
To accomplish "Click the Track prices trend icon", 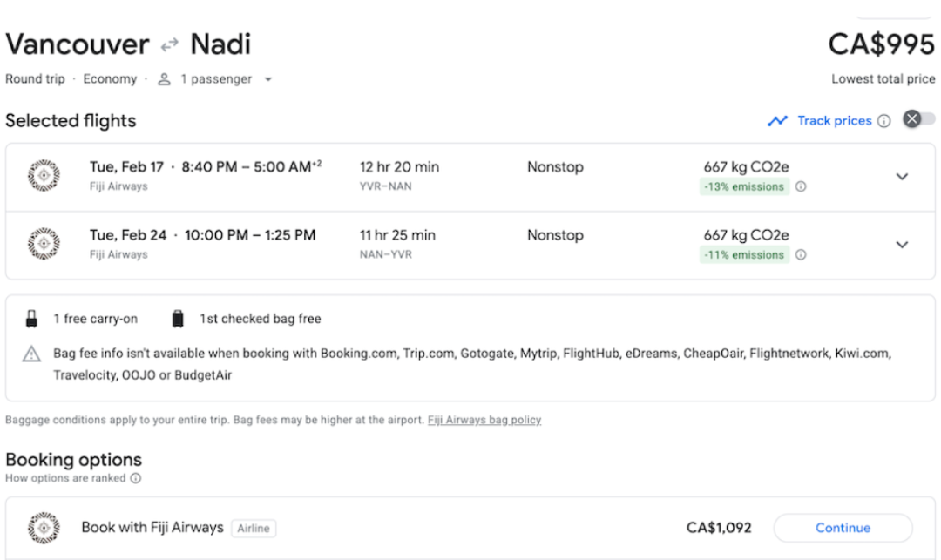I will pos(777,121).
